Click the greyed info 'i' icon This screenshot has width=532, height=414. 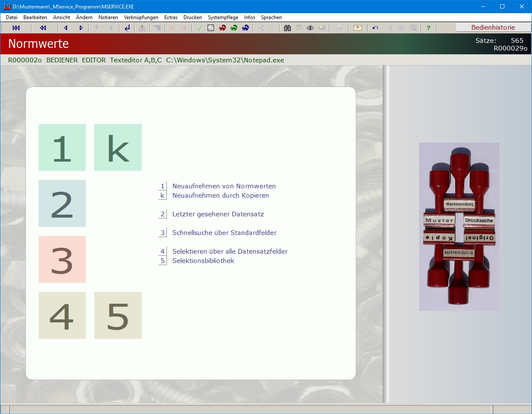point(272,28)
